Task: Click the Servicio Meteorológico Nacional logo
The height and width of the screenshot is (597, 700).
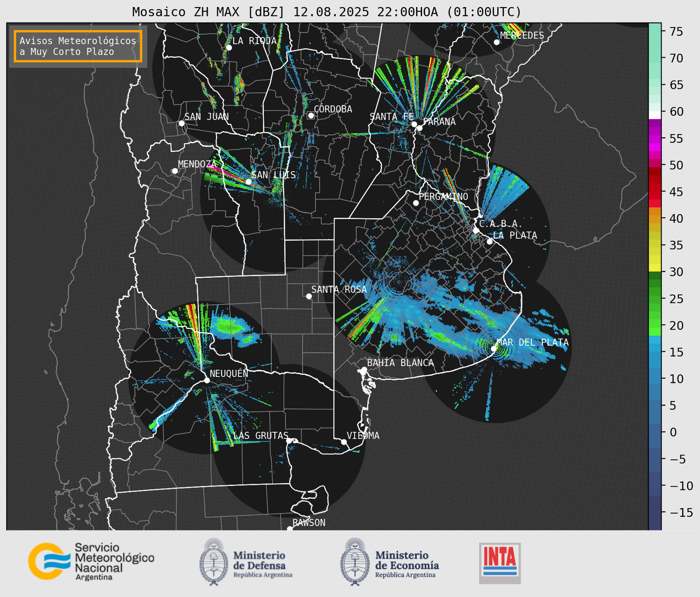Action: point(91,561)
